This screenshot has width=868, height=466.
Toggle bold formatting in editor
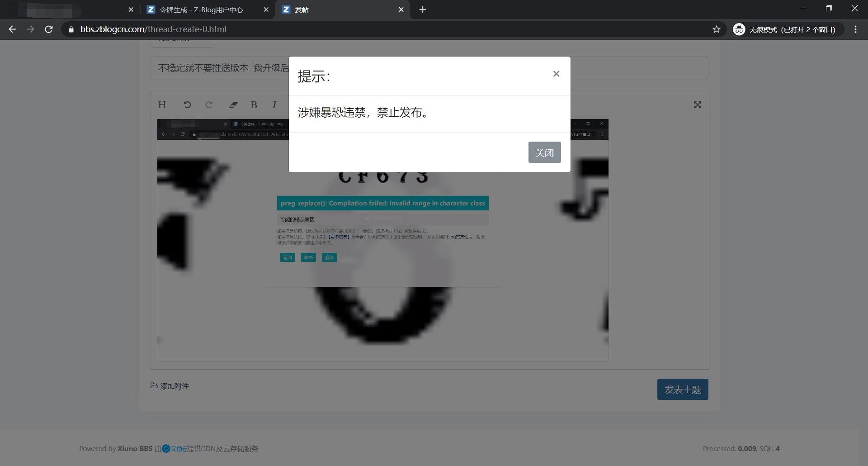coord(254,105)
